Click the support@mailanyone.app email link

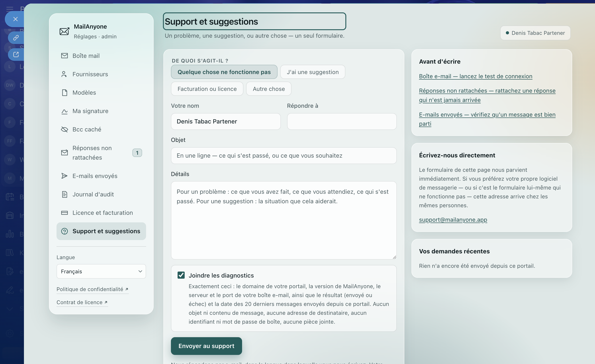(x=453, y=219)
